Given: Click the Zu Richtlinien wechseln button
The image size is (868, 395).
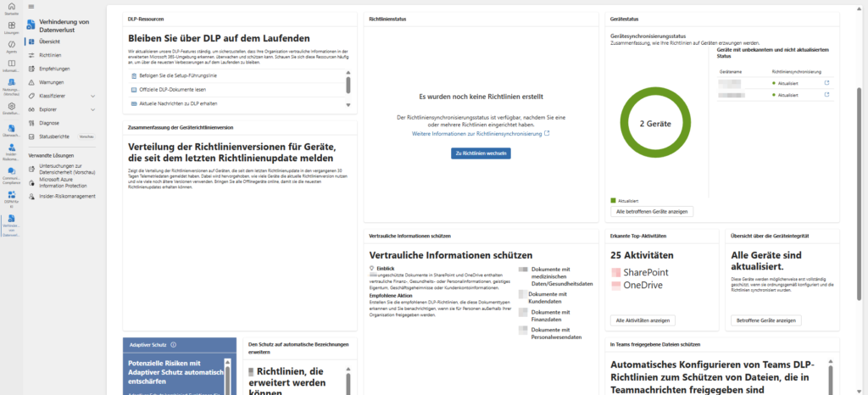Looking at the screenshot, I should click(x=481, y=153).
